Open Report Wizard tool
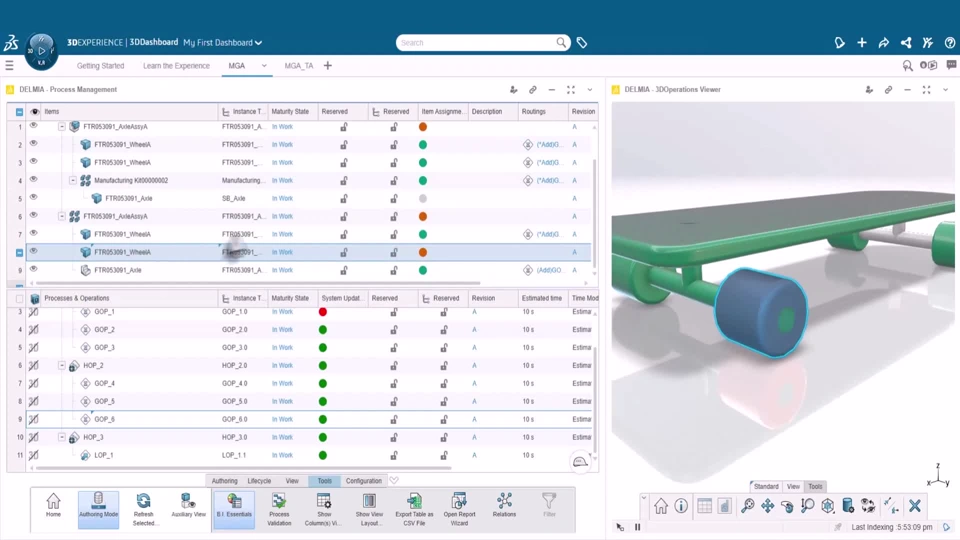This screenshot has height=540, width=960. click(x=459, y=509)
